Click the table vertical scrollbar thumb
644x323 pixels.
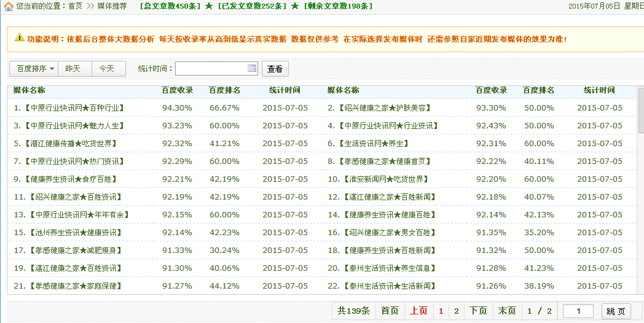[x=641, y=110]
